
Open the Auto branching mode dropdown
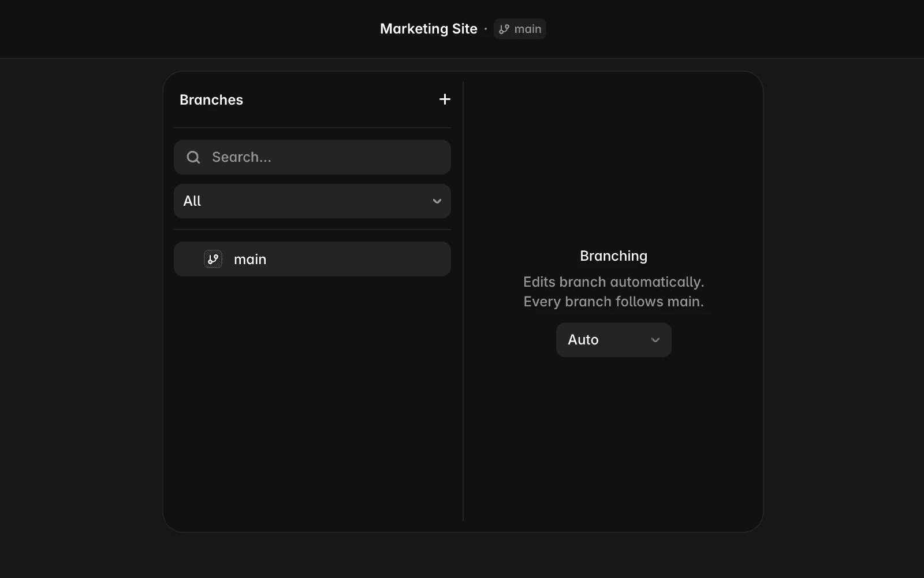tap(614, 340)
